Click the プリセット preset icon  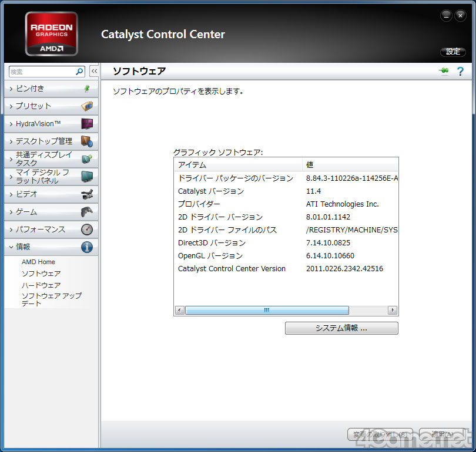coord(87,106)
